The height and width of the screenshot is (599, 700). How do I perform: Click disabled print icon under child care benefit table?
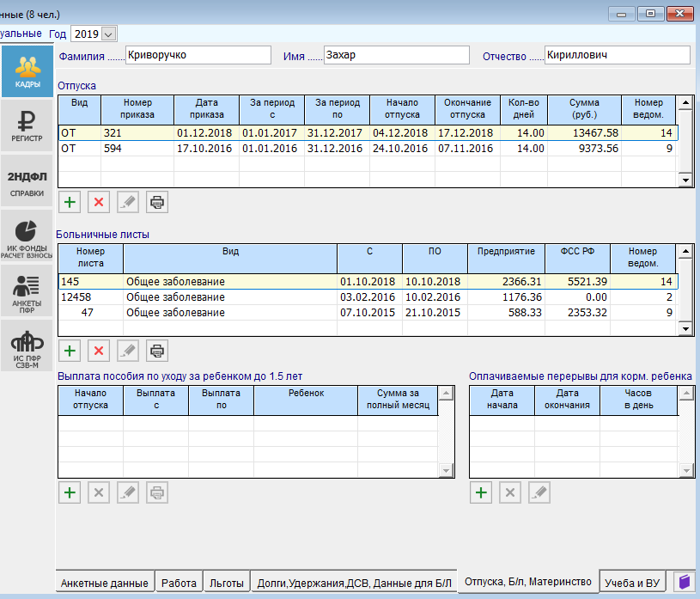[x=157, y=492]
